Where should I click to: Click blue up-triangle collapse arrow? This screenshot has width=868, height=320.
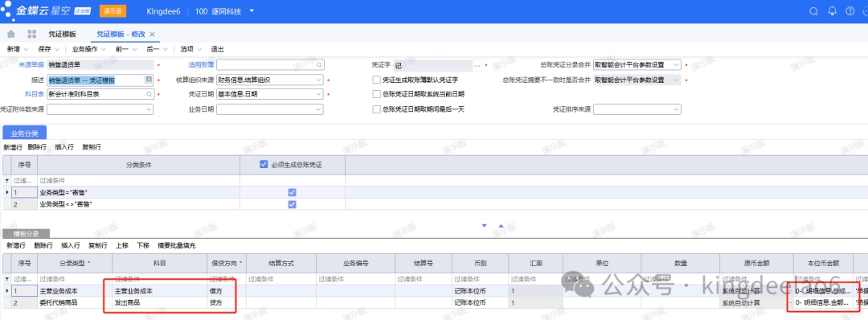tap(501, 226)
